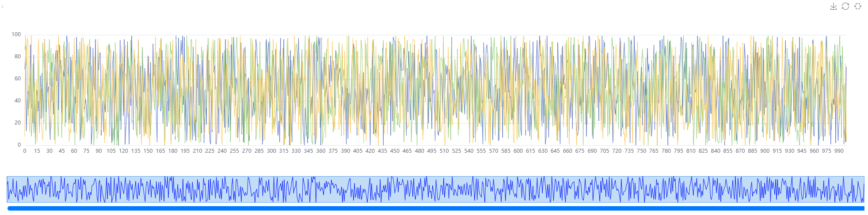The image size is (868, 215).
Task: Click the middle of the zoom overview strip
Action: point(435,189)
